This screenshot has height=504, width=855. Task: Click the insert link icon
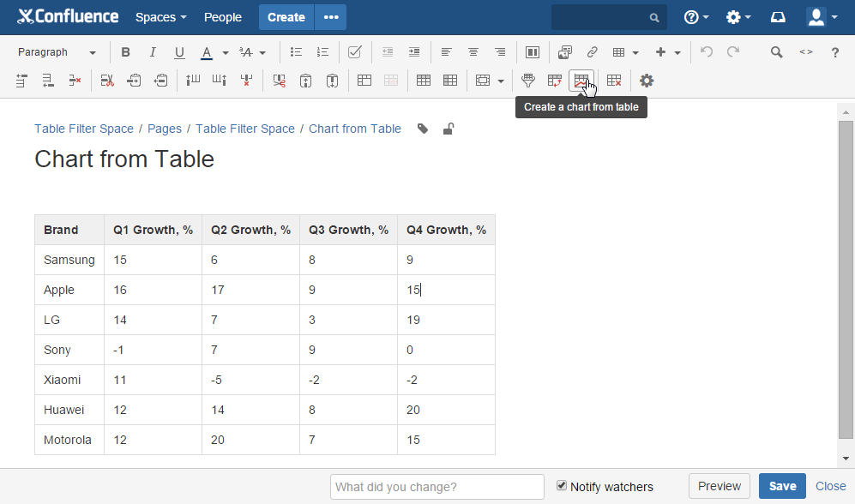click(x=593, y=52)
